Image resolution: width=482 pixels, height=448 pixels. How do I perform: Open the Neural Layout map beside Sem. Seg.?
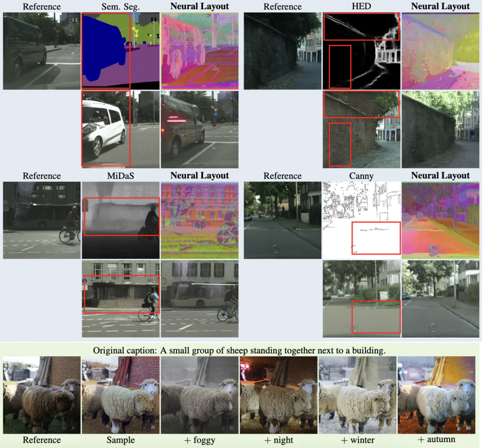point(199,50)
